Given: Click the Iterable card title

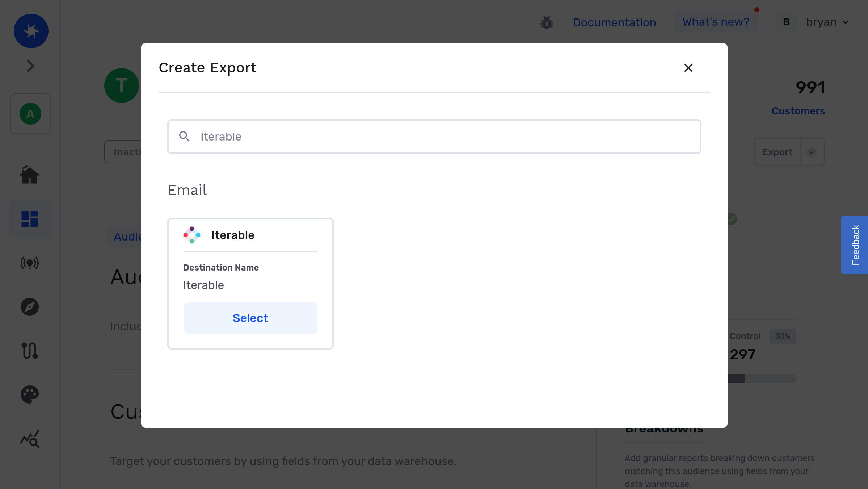Looking at the screenshot, I should [233, 235].
